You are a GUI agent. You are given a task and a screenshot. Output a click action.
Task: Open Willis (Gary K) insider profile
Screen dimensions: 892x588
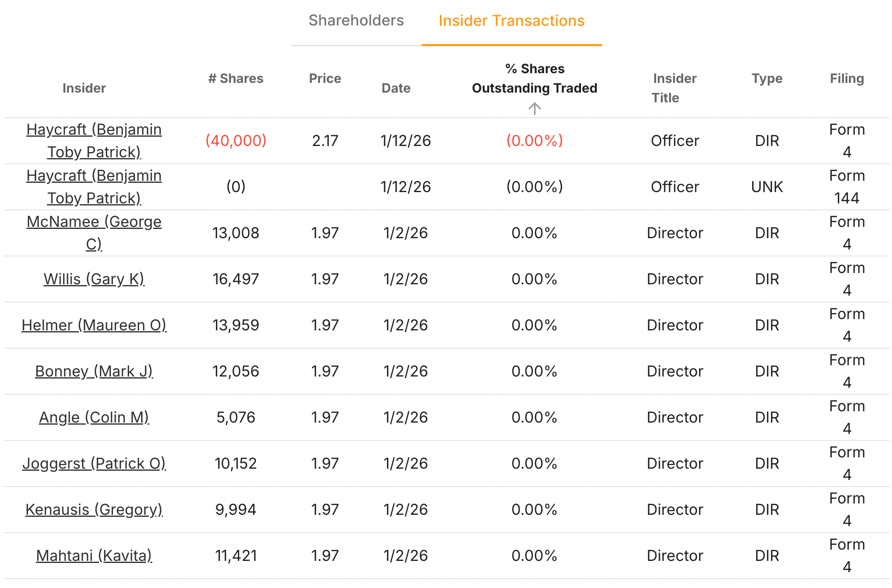pos(94,279)
